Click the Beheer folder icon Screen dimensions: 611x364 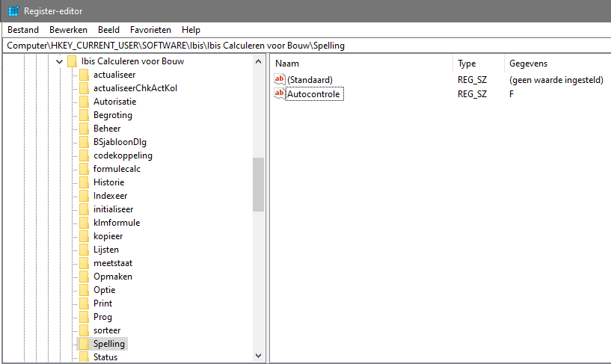click(85, 129)
